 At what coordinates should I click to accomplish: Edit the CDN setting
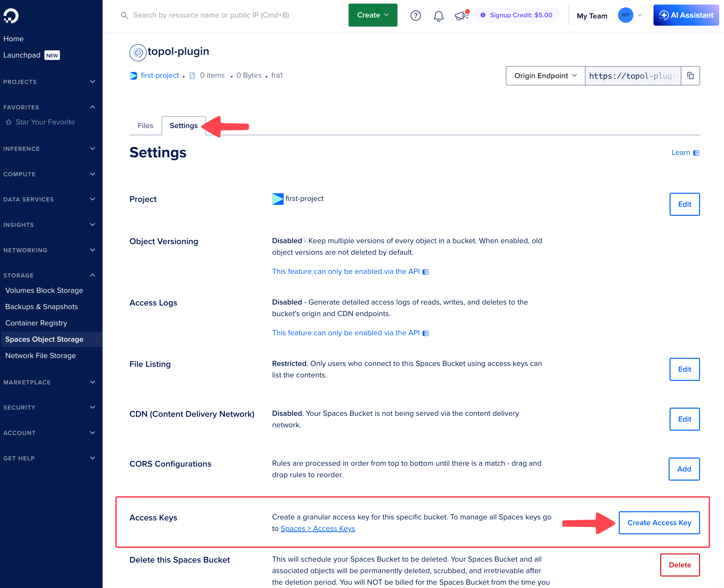(x=684, y=419)
